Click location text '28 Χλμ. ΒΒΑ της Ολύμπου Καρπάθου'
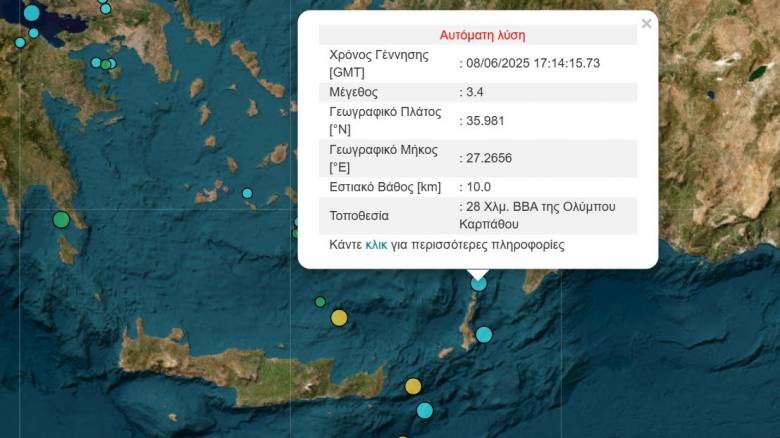 point(537,216)
